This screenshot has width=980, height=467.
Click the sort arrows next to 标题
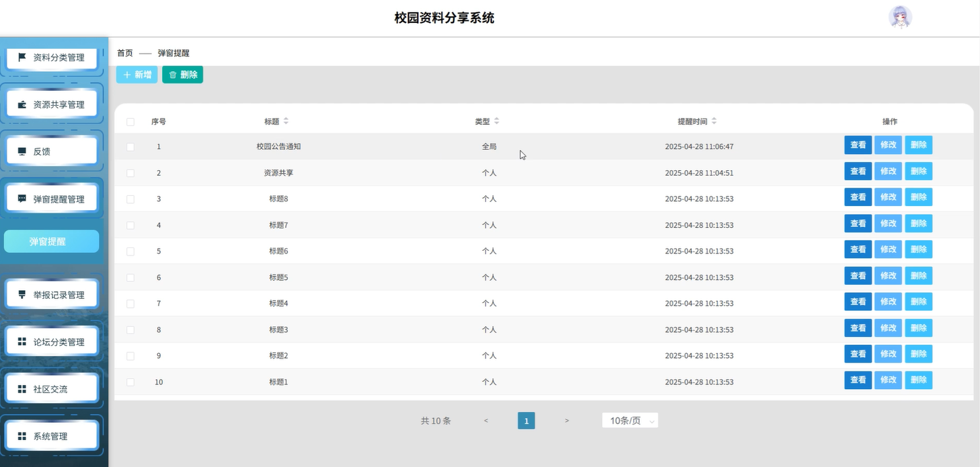pyautogui.click(x=285, y=121)
